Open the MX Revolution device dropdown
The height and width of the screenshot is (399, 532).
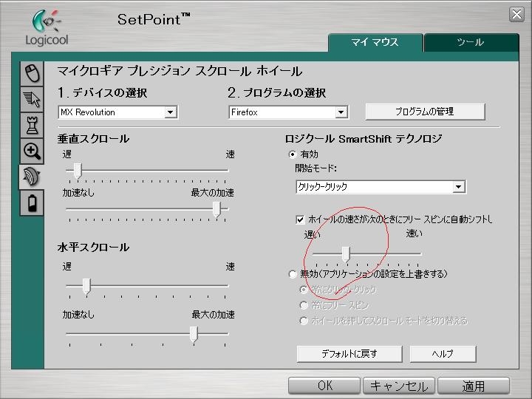pos(118,112)
